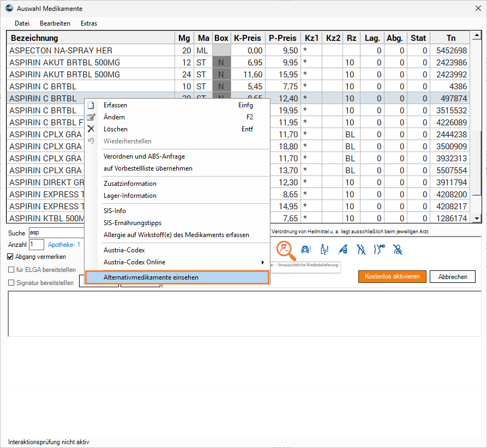Click the car driving warning icon
Image resolution: width=487 pixels, height=448 pixels.
306,250
